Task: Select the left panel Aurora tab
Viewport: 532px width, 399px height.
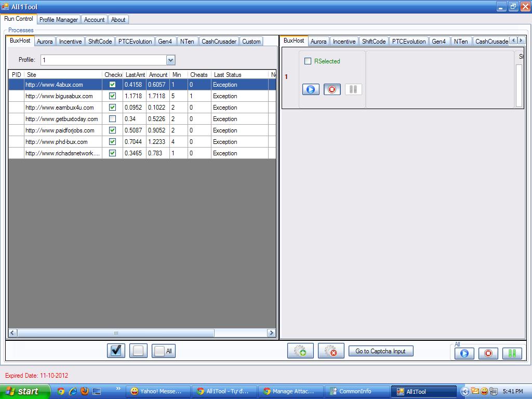Action: 45,42
